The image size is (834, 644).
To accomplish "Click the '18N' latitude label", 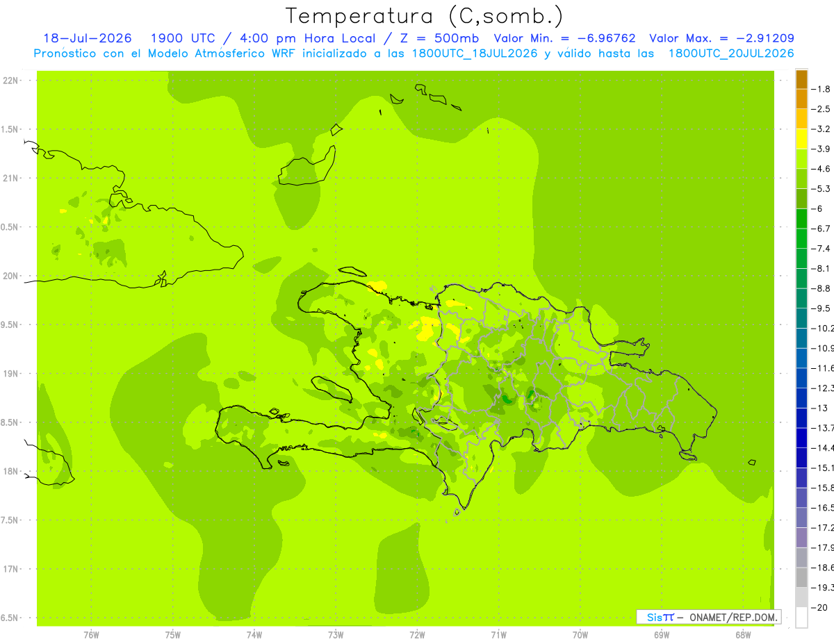I will tap(10, 471).
